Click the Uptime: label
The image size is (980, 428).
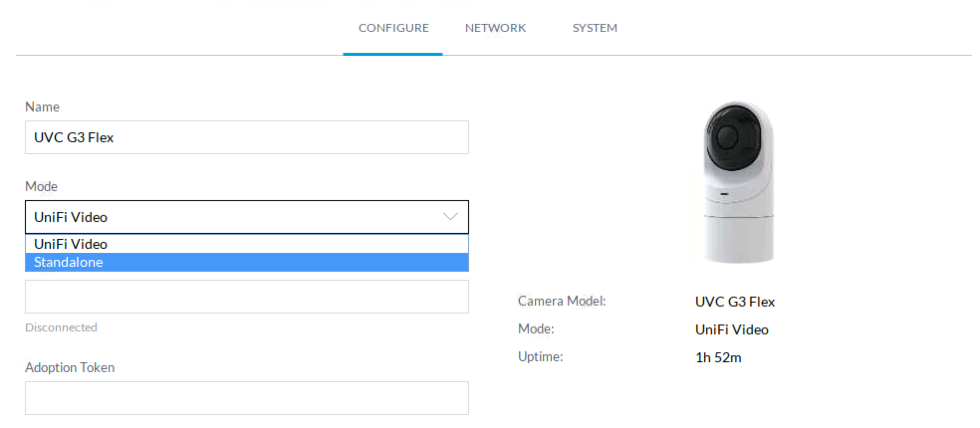pos(540,356)
